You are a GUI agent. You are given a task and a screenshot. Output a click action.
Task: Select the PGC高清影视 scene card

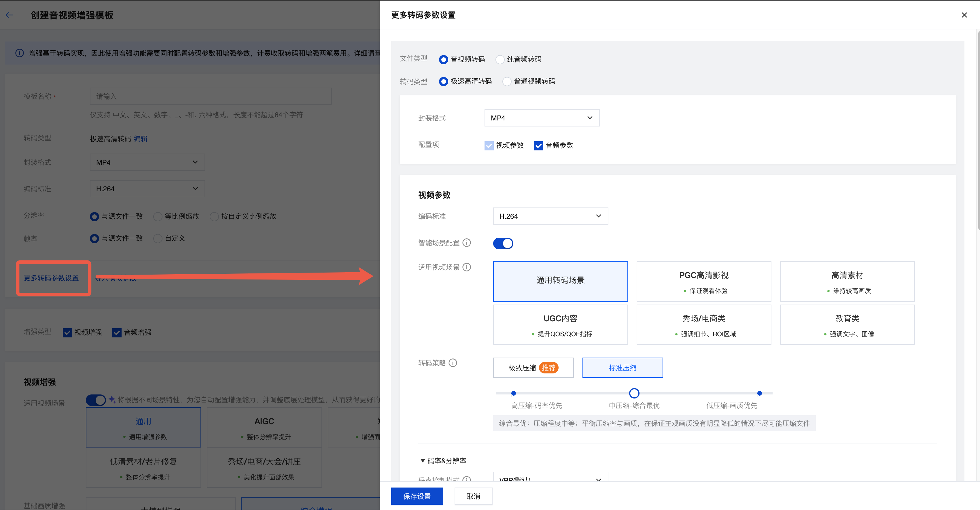click(x=703, y=281)
